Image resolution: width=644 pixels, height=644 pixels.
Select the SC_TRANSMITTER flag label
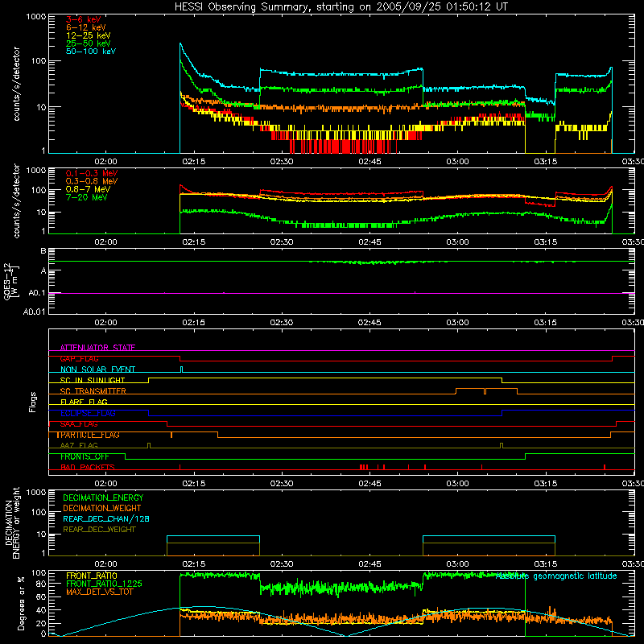click(x=93, y=391)
